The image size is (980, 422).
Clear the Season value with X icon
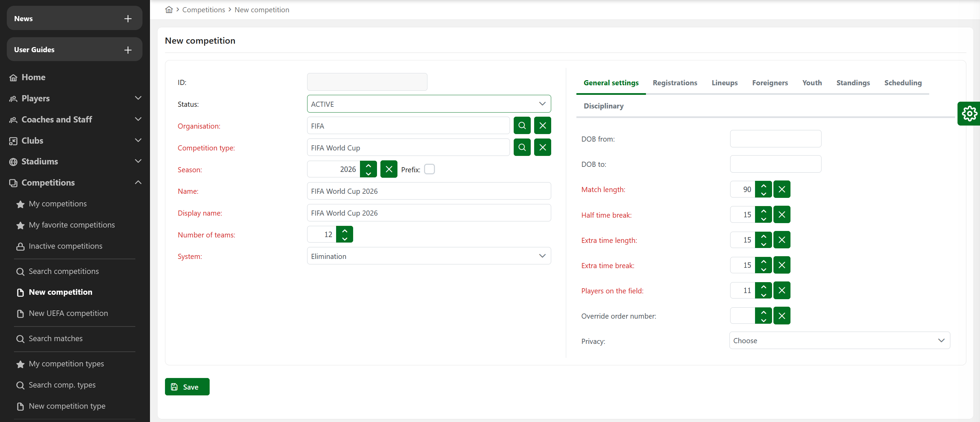click(x=389, y=169)
